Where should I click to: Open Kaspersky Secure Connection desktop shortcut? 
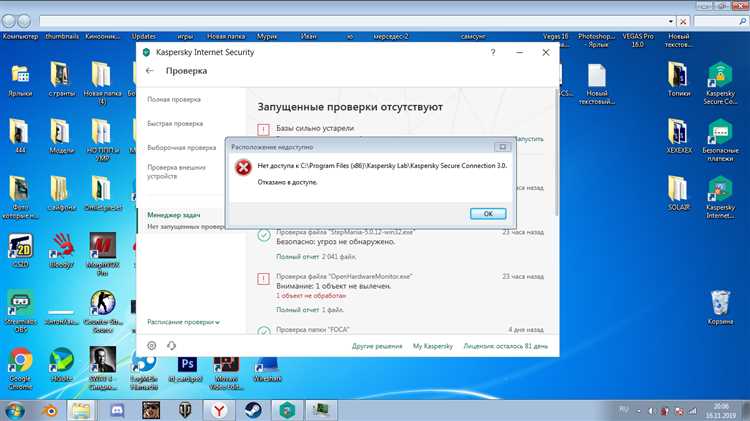point(720,84)
